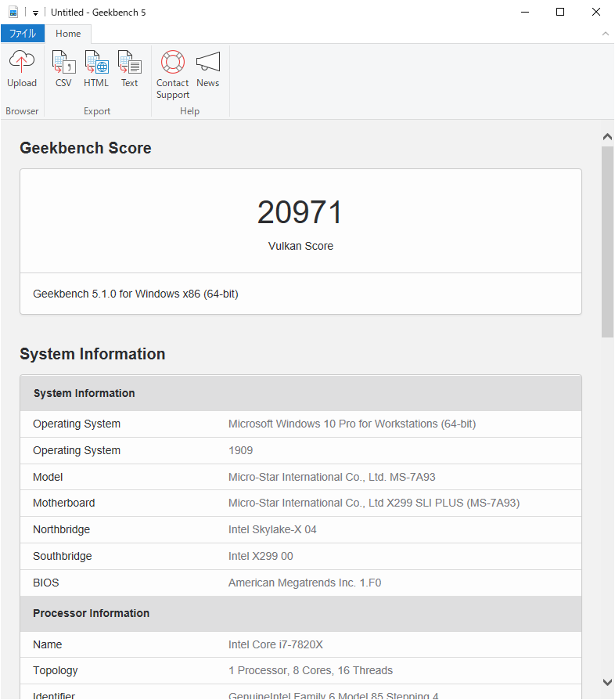This screenshot has height=700, width=615.
Task: Click the Processor Information header row
Action: (300, 613)
